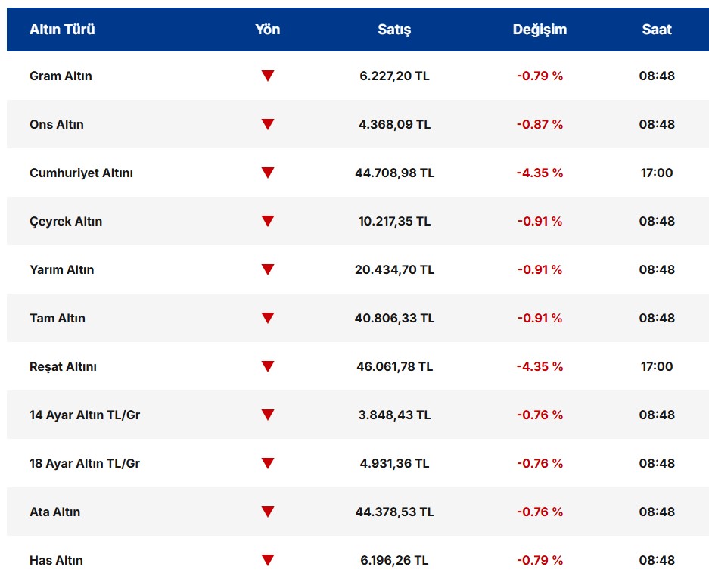Click the Reşat Altını change -4.35 %
This screenshot has width=709, height=588.
[540, 366]
